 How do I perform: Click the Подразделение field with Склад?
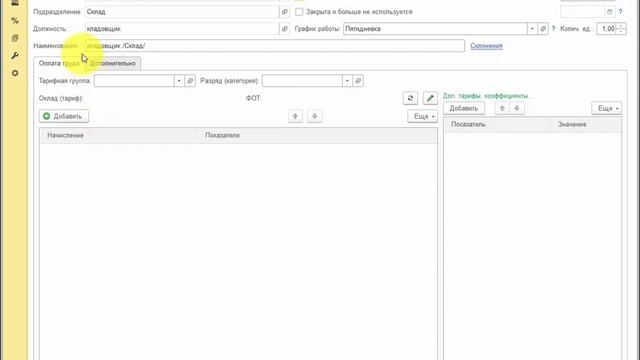[182, 12]
